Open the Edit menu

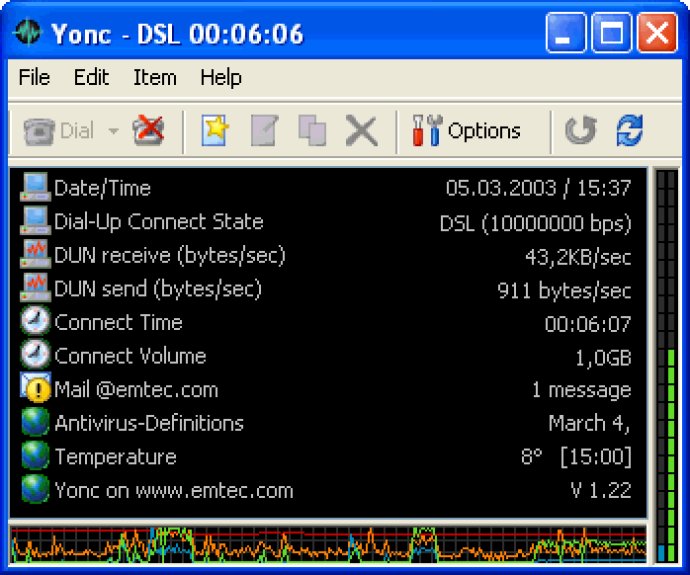tap(91, 77)
